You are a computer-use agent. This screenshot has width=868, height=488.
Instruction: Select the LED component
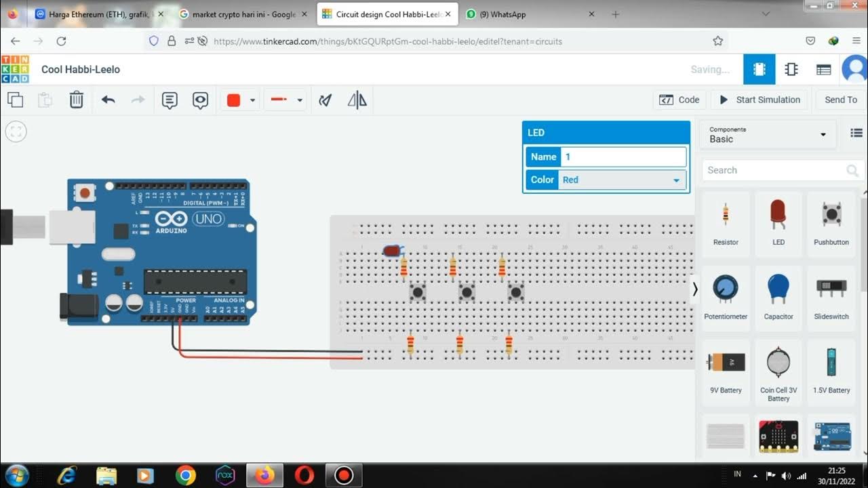coord(778,224)
